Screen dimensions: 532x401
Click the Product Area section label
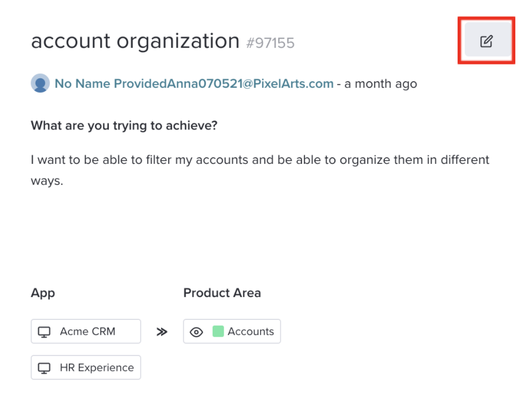(222, 293)
